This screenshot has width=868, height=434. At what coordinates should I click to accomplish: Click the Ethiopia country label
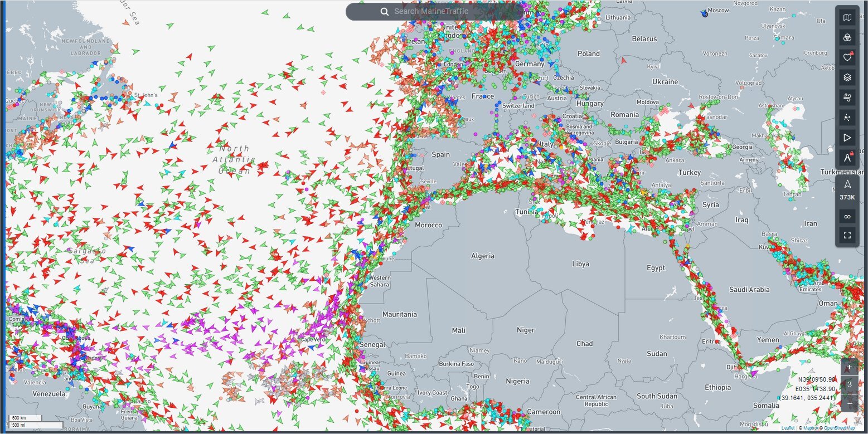point(717,387)
